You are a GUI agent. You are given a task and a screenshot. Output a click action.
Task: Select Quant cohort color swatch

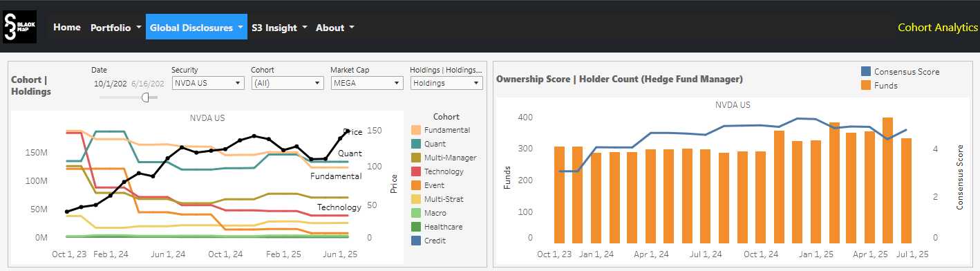[416, 144]
